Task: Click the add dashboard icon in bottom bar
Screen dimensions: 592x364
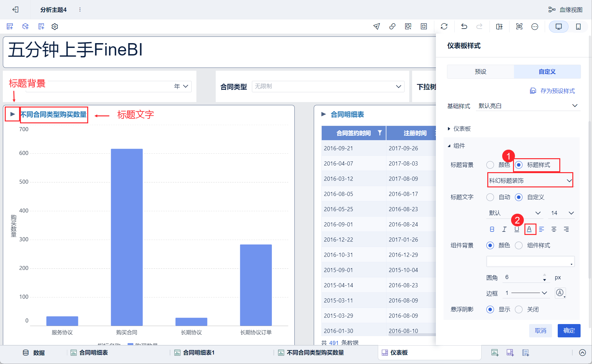Action: click(x=510, y=353)
